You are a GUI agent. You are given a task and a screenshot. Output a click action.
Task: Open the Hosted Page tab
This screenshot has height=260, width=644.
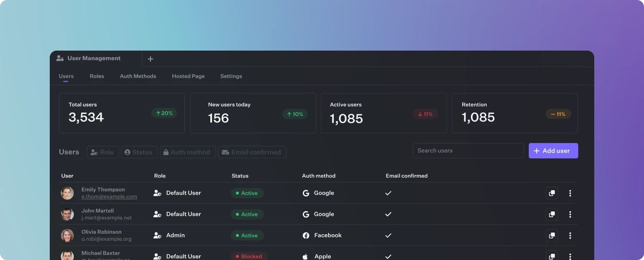tap(188, 76)
